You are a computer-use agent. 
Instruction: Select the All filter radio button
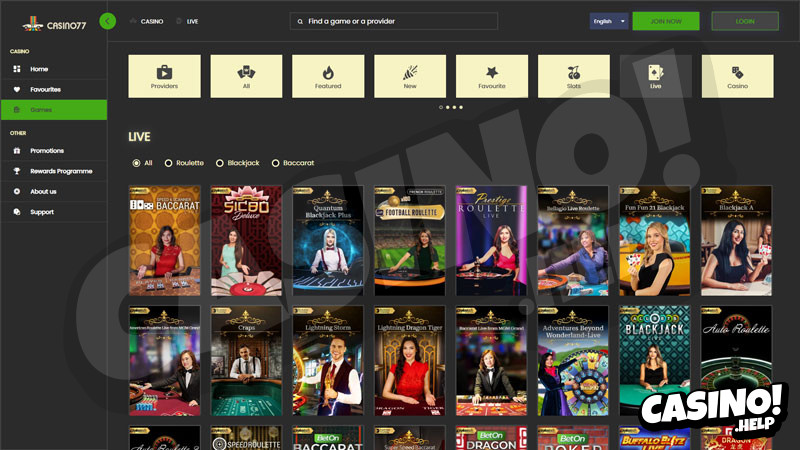(x=136, y=163)
